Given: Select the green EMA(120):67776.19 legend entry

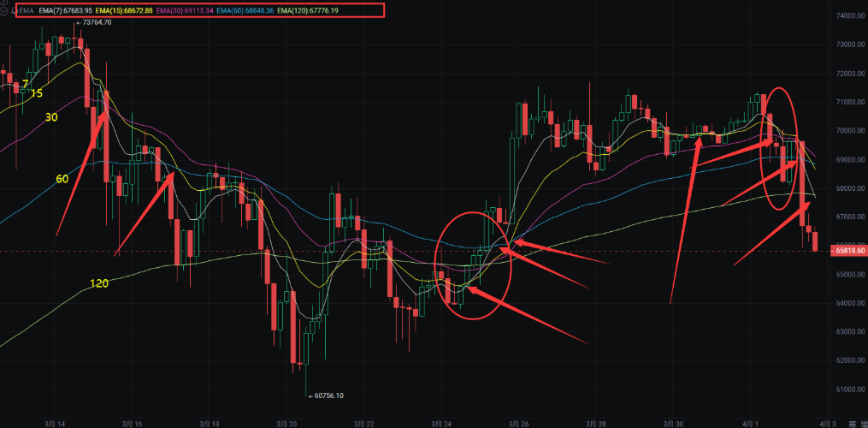Looking at the screenshot, I should point(306,10).
